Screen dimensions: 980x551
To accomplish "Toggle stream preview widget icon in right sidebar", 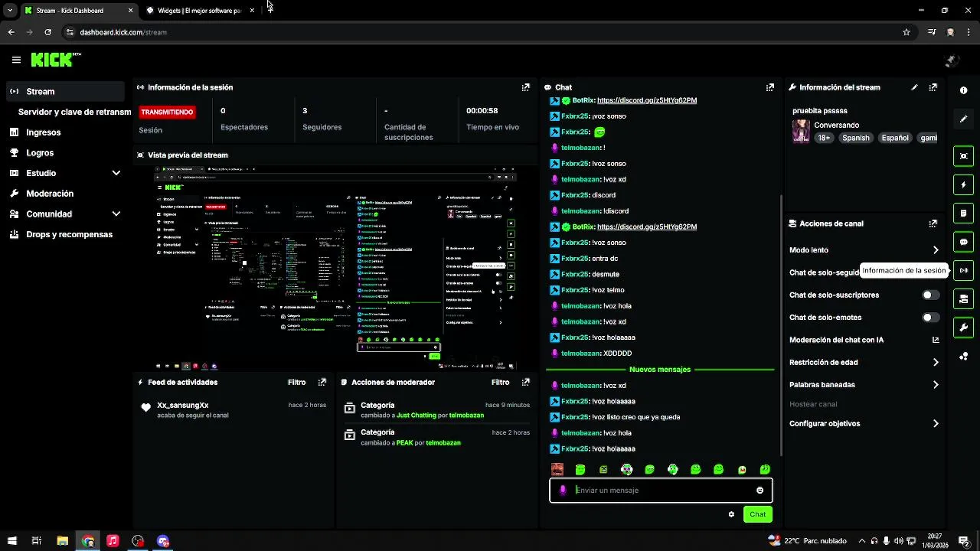I will click(963, 156).
